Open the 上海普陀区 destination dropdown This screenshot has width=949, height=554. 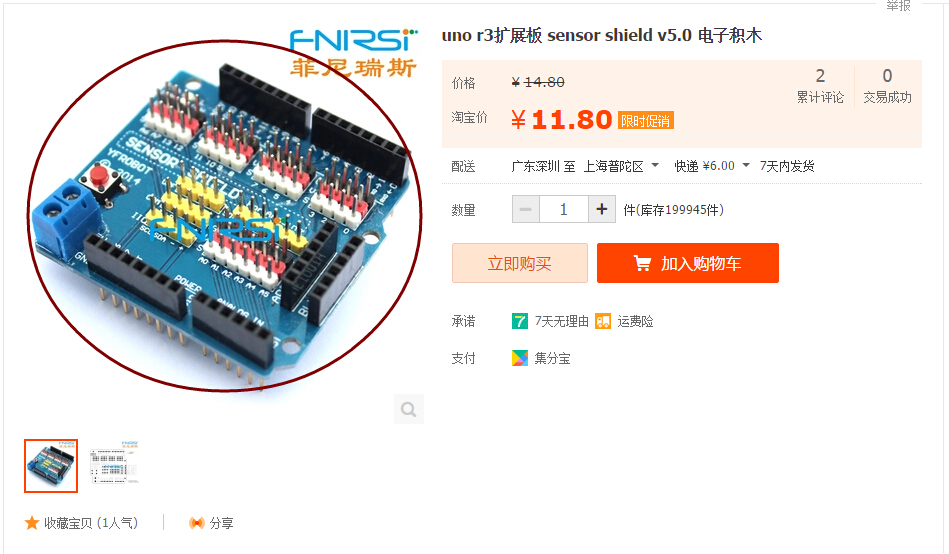coord(621,166)
